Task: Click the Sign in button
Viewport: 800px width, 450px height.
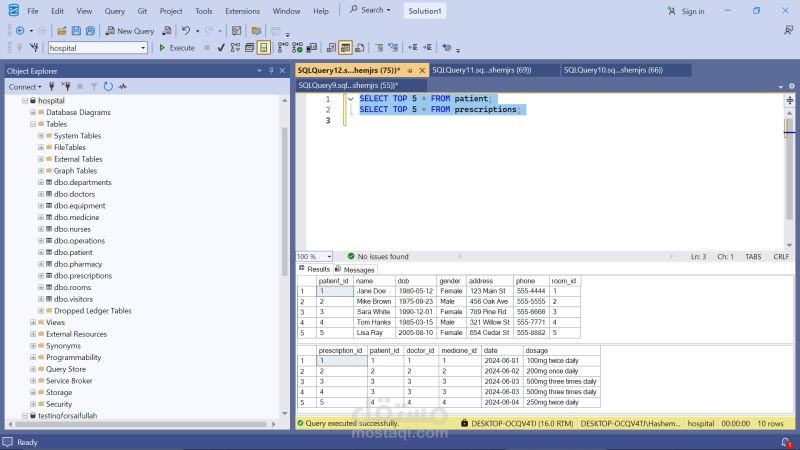Action: (686, 11)
